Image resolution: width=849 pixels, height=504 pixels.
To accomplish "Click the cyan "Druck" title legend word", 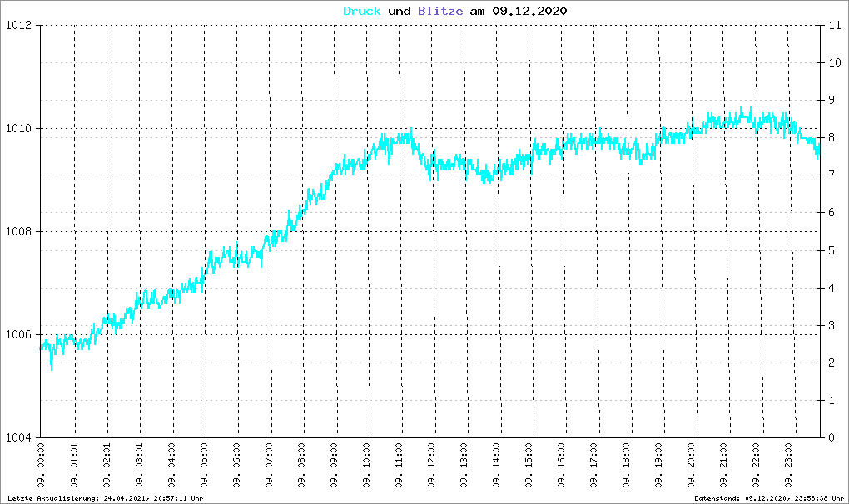I will tap(363, 11).
